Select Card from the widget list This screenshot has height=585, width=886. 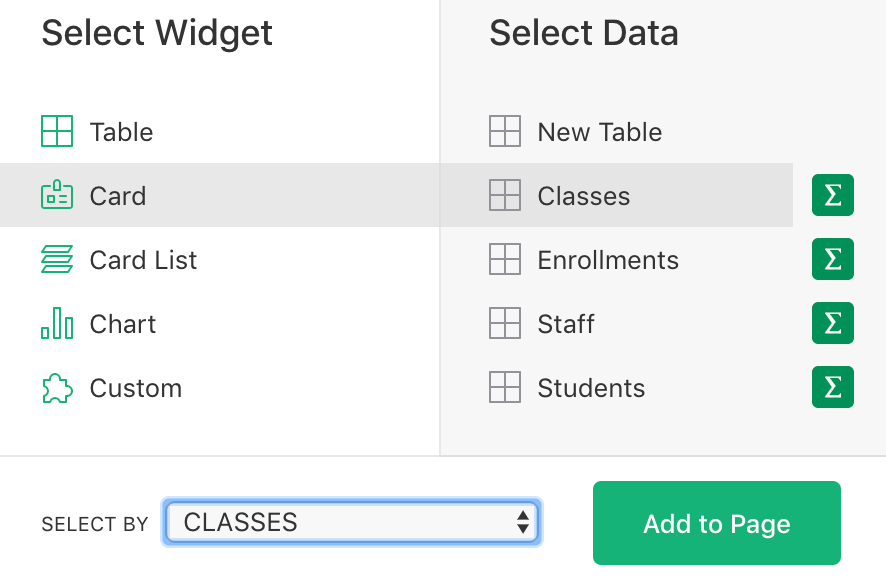click(118, 195)
